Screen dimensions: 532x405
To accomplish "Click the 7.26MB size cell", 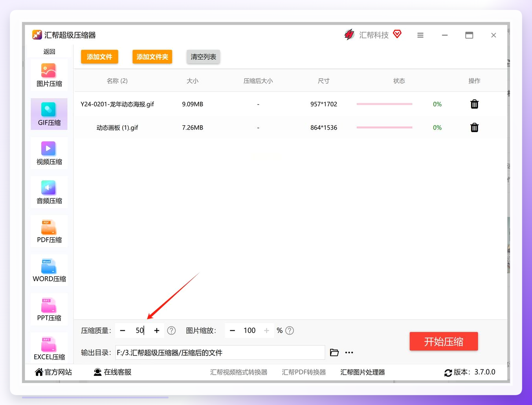I will (193, 128).
